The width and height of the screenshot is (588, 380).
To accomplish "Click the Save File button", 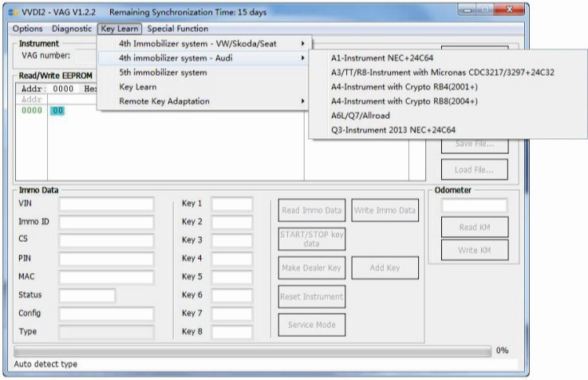I will [475, 144].
